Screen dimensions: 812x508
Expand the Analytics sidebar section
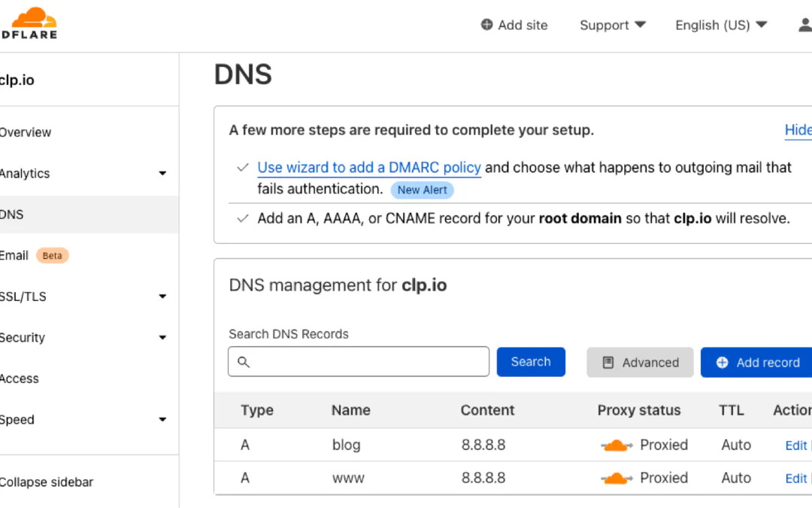pyautogui.click(x=162, y=173)
